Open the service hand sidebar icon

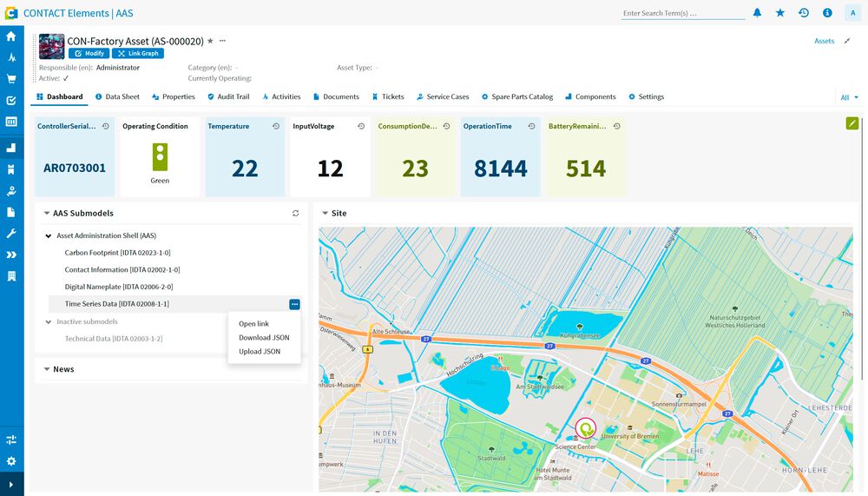tap(11, 191)
